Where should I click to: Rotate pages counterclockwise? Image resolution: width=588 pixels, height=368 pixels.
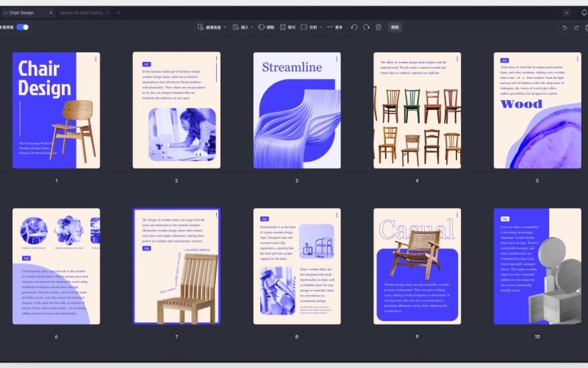click(354, 27)
